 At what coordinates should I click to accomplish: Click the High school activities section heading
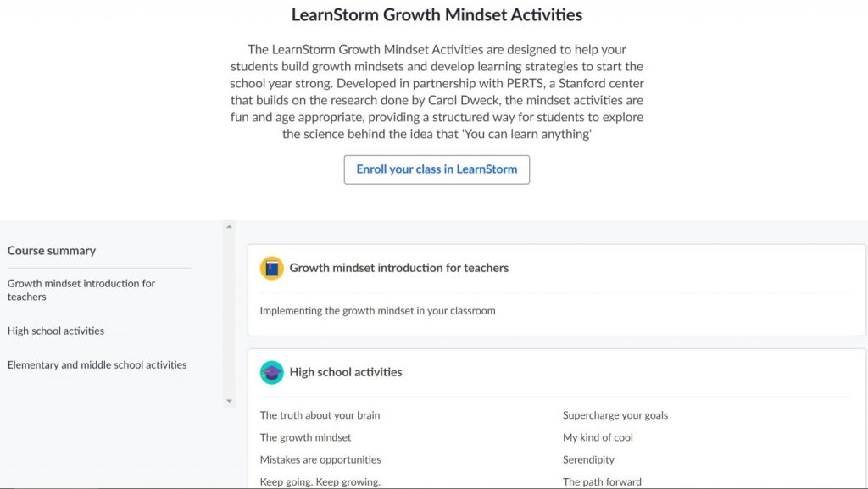point(346,372)
